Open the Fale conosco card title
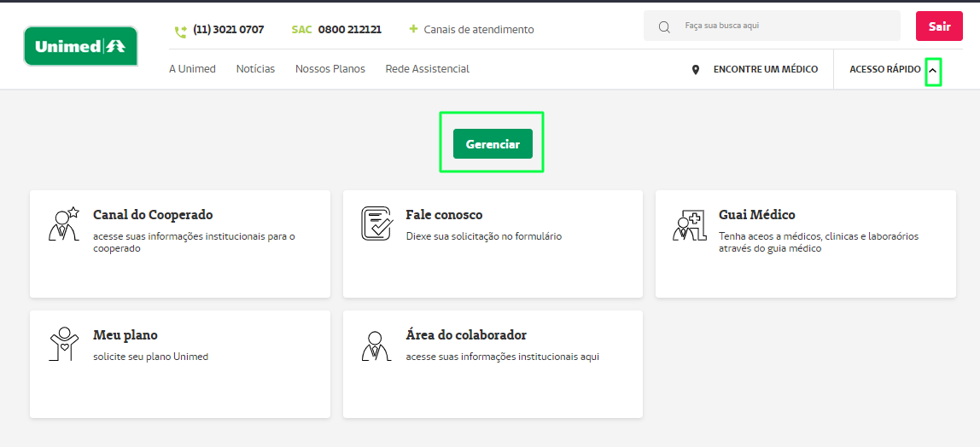Image resolution: width=980 pixels, height=447 pixels. tap(445, 215)
